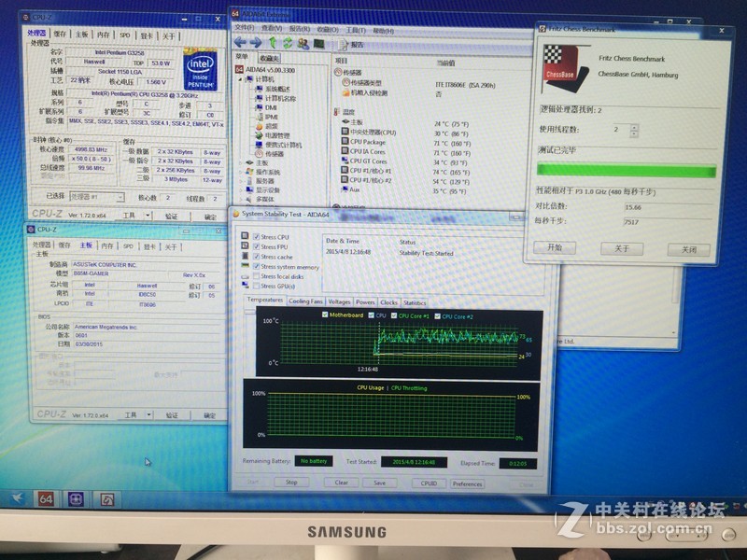Click the icon beside CPU GT Cores row
This screenshot has height=560, width=747.
pos(345,161)
